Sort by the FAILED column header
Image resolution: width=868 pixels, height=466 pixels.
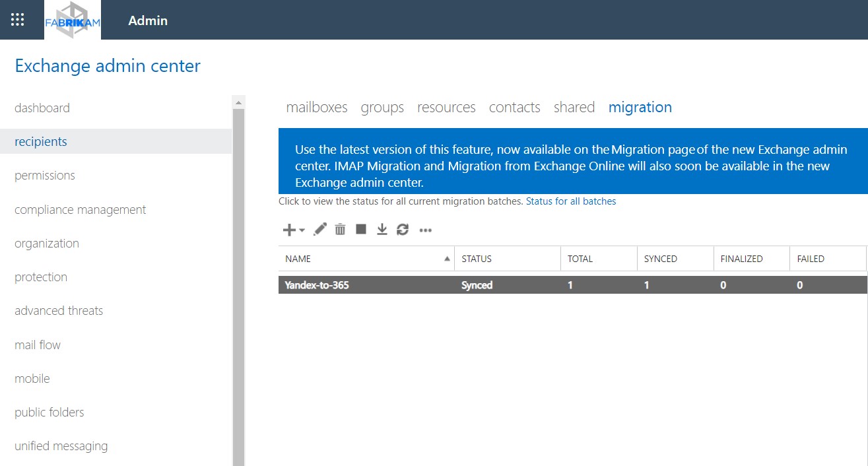pos(828,259)
